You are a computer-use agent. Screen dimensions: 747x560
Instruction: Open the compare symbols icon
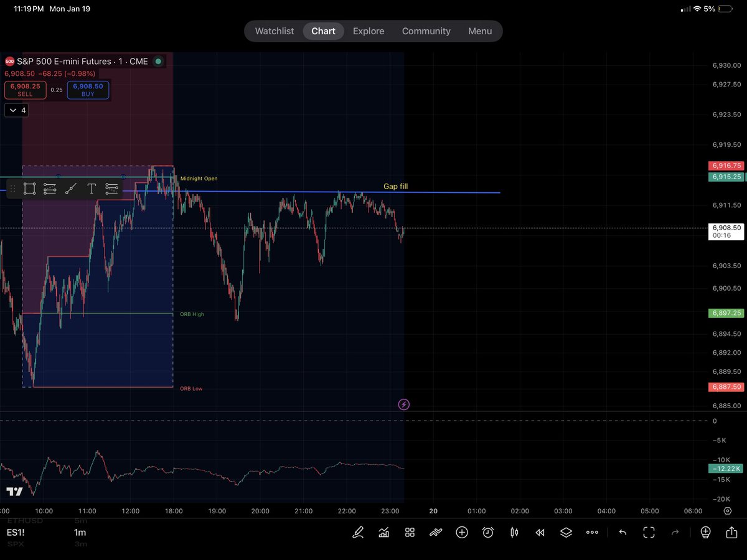(436, 532)
